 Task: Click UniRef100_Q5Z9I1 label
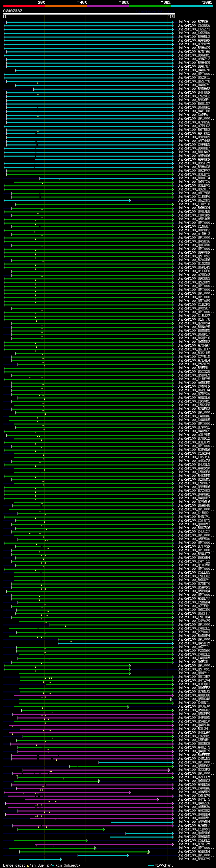coord(194,78)
